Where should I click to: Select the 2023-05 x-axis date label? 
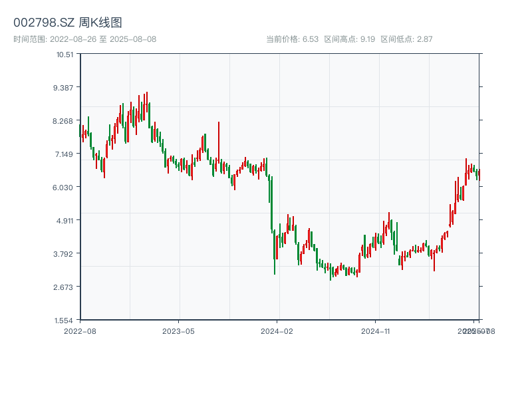point(179,331)
